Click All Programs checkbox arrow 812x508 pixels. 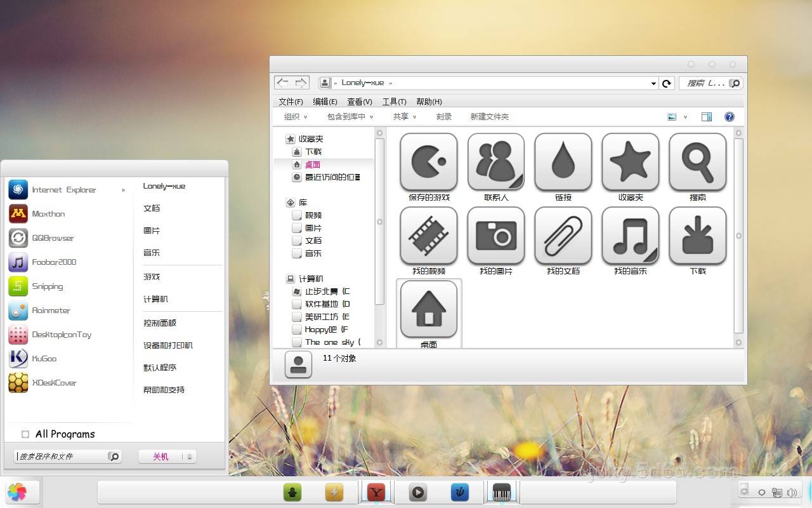coord(25,434)
